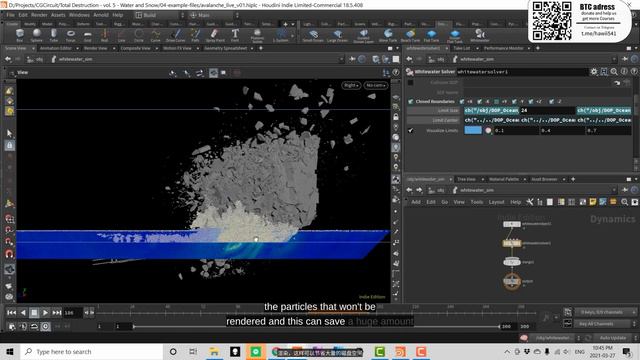
Task: Select the Guided Ocean Layer shelf tool
Action: pyautogui.click(x=363, y=36)
